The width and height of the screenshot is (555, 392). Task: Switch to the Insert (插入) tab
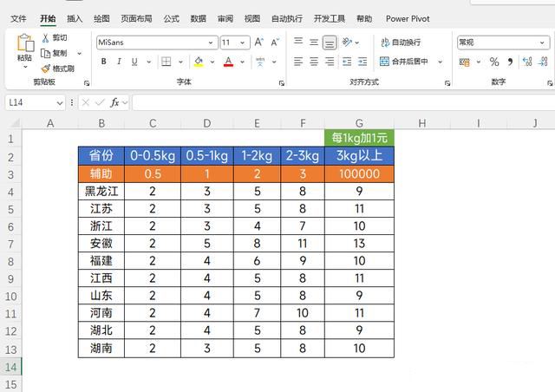[75, 19]
